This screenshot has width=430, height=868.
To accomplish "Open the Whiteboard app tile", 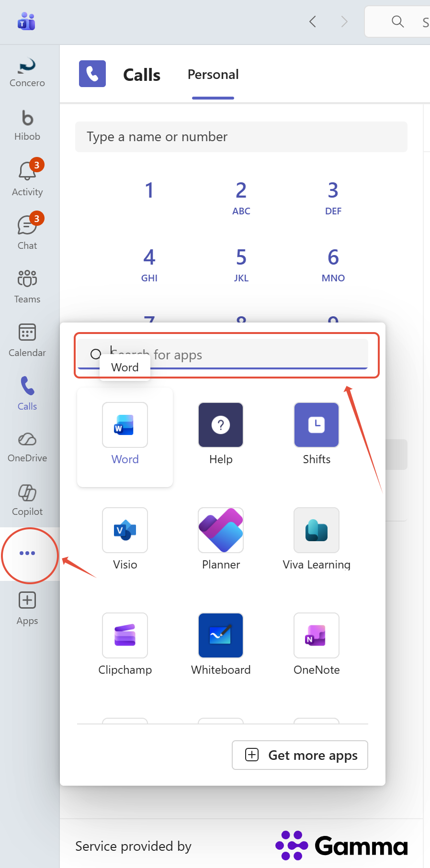I will click(x=221, y=645).
